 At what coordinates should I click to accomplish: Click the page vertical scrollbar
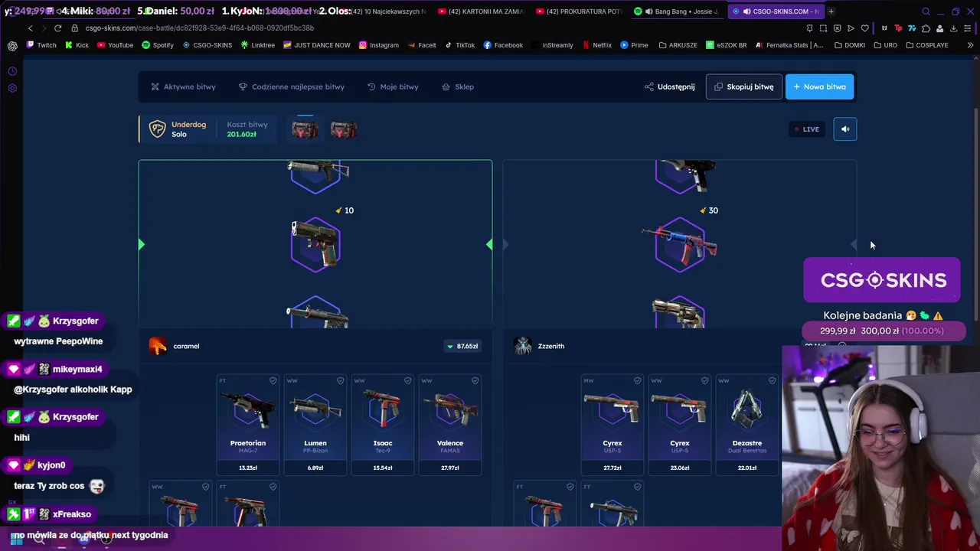[x=975, y=214]
